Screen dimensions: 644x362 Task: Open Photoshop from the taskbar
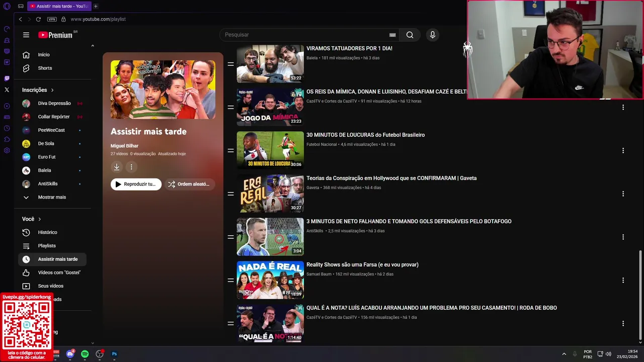[114, 354]
